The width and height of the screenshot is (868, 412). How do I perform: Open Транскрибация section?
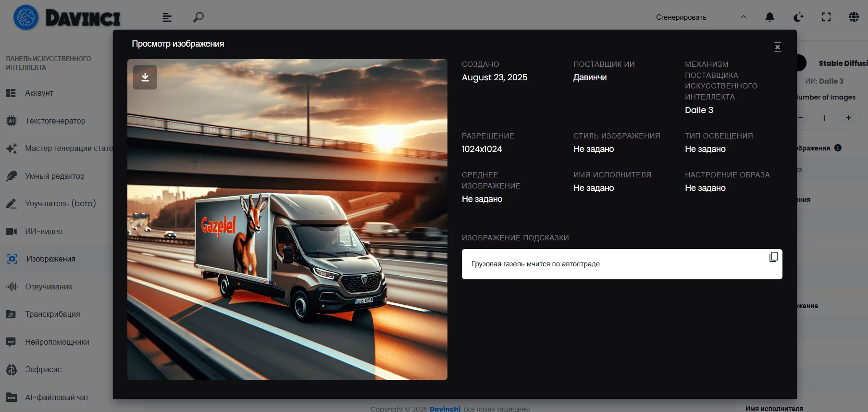tap(52, 314)
